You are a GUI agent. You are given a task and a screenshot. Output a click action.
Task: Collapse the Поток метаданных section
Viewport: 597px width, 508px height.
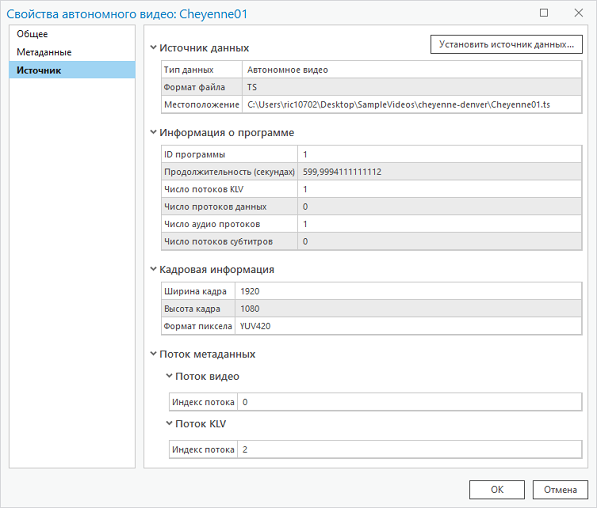(x=153, y=354)
